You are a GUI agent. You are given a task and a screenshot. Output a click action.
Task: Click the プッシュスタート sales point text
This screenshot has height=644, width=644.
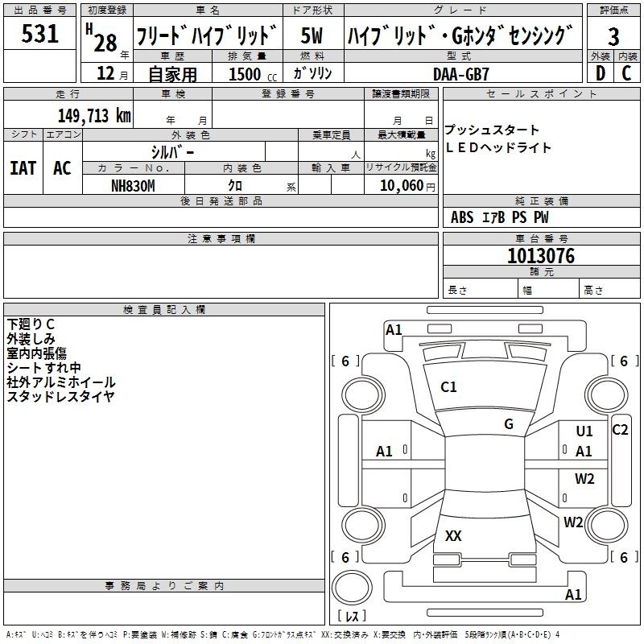pos(492,130)
